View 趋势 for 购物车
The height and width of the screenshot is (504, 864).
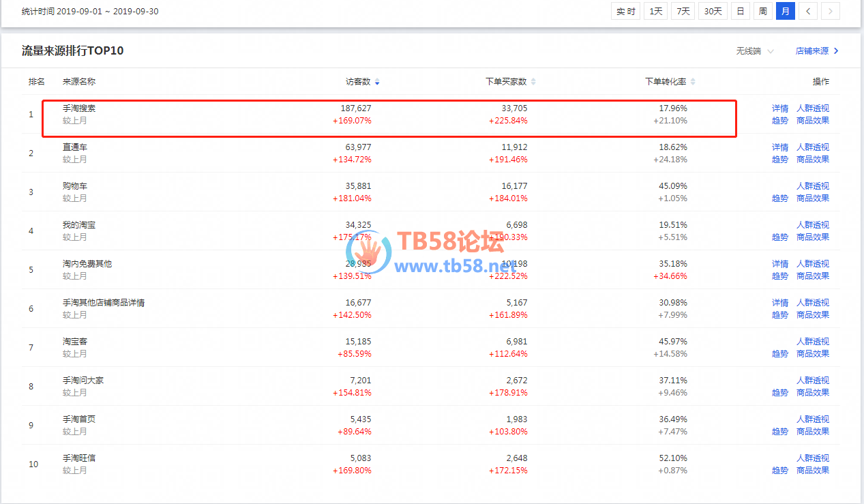click(x=780, y=198)
